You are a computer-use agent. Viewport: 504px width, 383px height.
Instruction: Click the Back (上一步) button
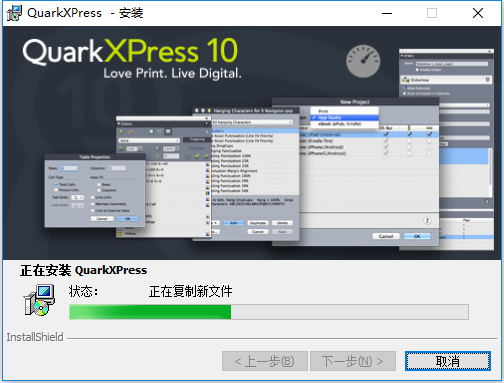(x=265, y=361)
